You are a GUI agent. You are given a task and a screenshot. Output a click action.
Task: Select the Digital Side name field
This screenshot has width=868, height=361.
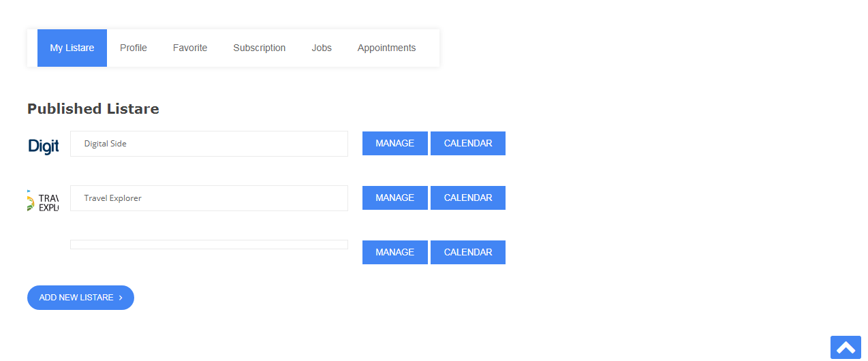click(x=209, y=144)
